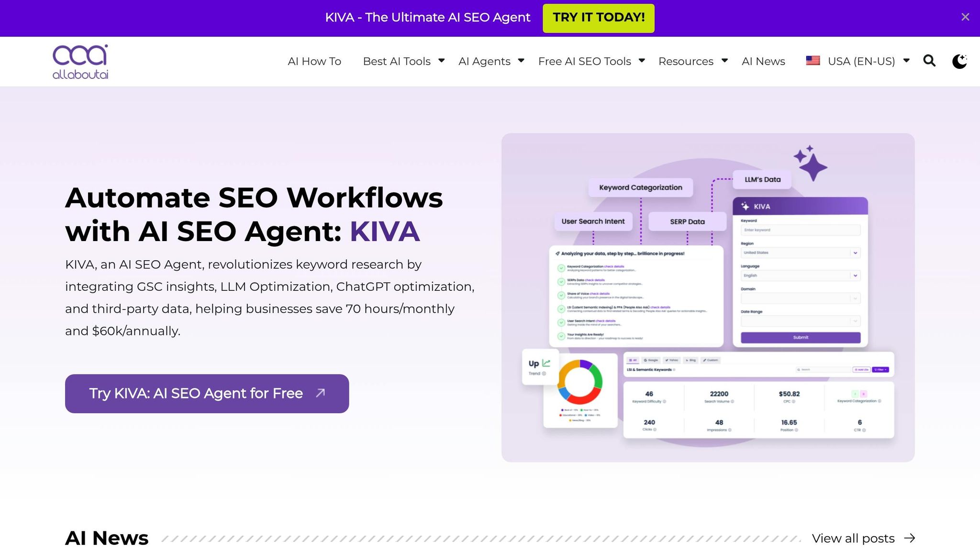The width and height of the screenshot is (980, 551).
Task: Click the KIVA banner headline text
Action: pyautogui.click(x=427, y=17)
